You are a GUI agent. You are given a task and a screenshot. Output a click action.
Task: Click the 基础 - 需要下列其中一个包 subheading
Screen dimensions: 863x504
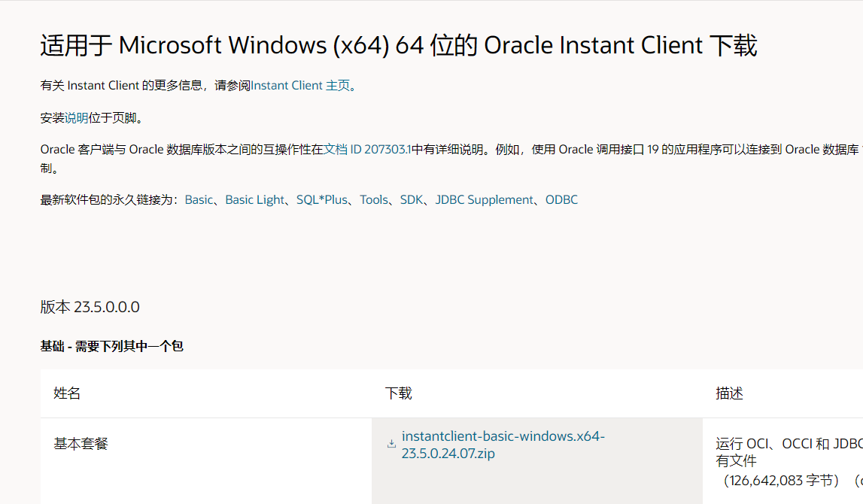111,346
